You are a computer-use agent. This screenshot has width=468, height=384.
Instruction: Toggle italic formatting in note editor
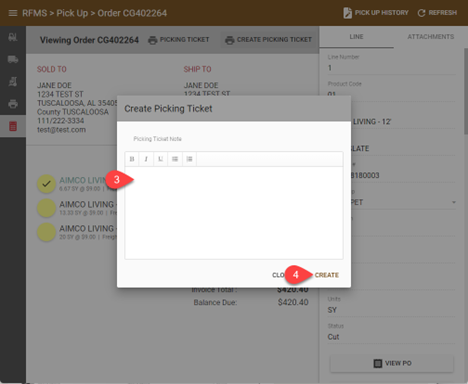[x=146, y=159]
